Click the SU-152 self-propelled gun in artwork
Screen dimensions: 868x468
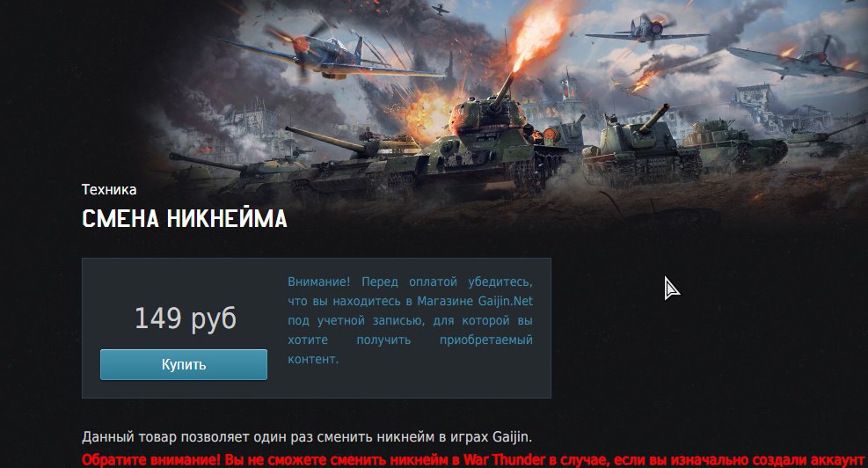[637, 145]
